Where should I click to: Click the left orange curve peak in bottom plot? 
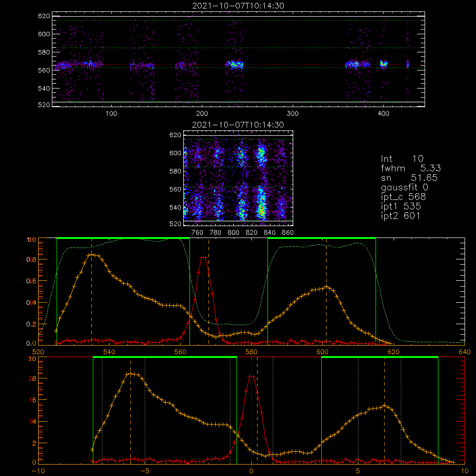[131, 373]
